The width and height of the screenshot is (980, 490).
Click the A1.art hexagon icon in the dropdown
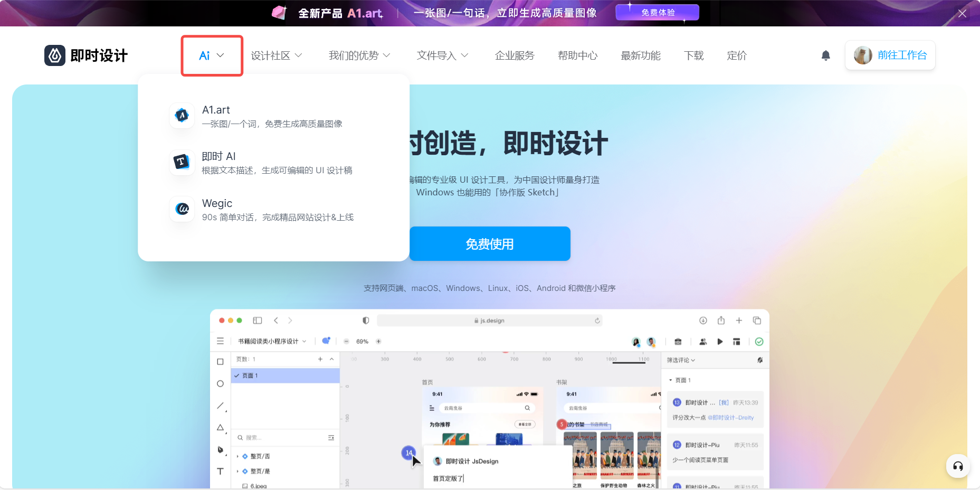(x=182, y=116)
